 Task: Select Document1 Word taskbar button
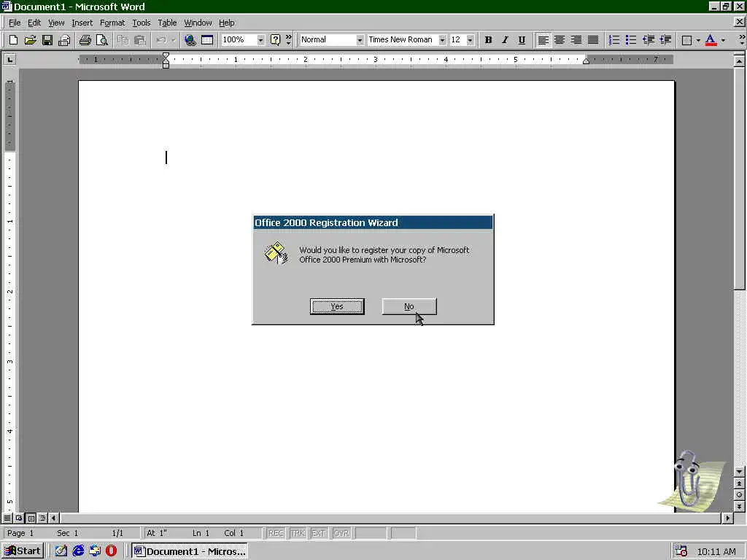(x=190, y=551)
